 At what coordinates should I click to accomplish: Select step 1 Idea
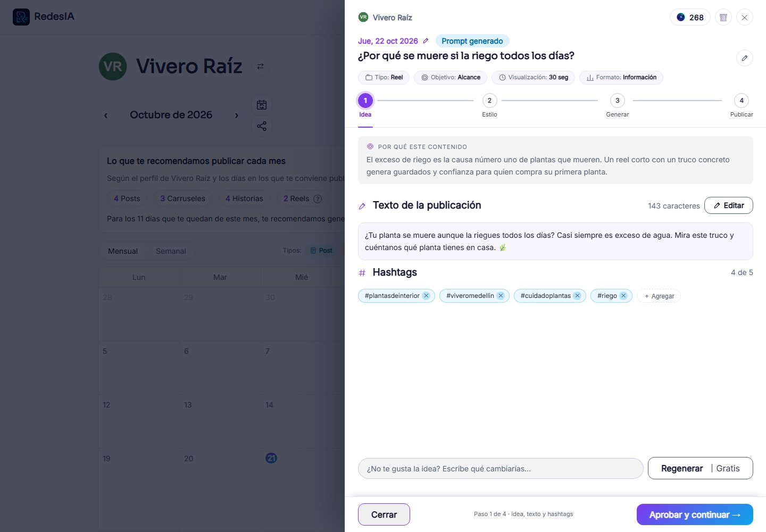coord(365,105)
